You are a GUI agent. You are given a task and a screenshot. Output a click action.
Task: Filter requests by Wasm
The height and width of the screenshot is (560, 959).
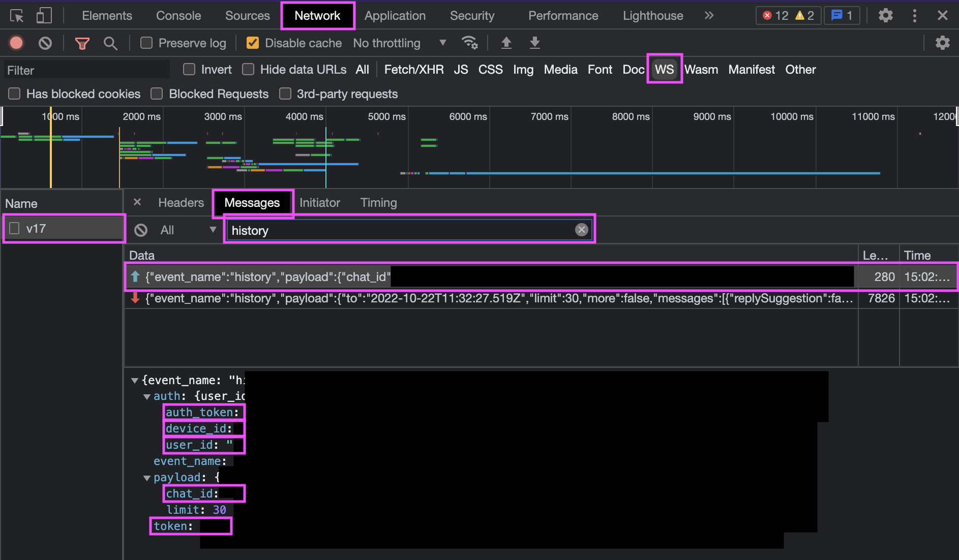[x=701, y=69]
